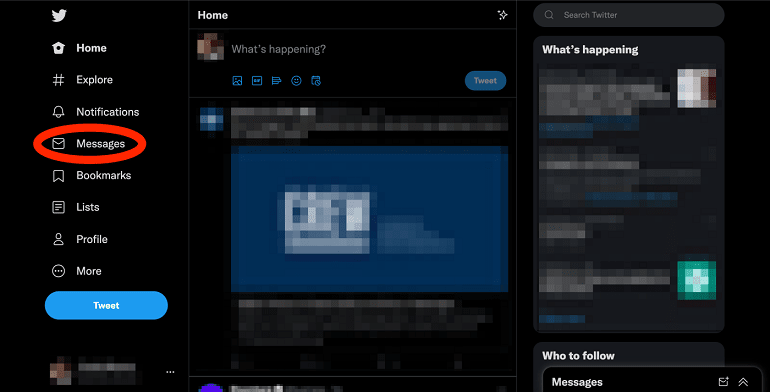770x392 pixels.
Task: Add an image to the tweet
Action: coord(237,81)
